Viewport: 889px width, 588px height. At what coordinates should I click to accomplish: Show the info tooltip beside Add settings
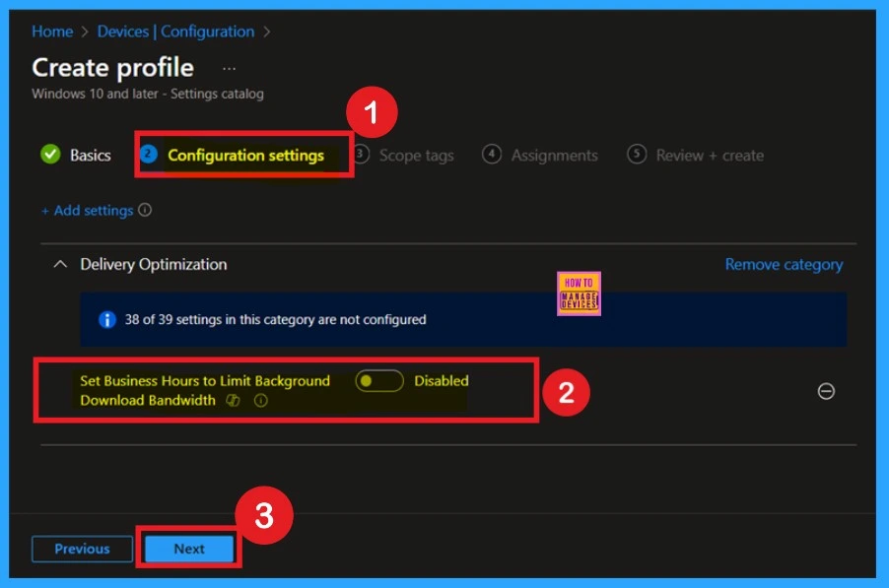(145, 210)
